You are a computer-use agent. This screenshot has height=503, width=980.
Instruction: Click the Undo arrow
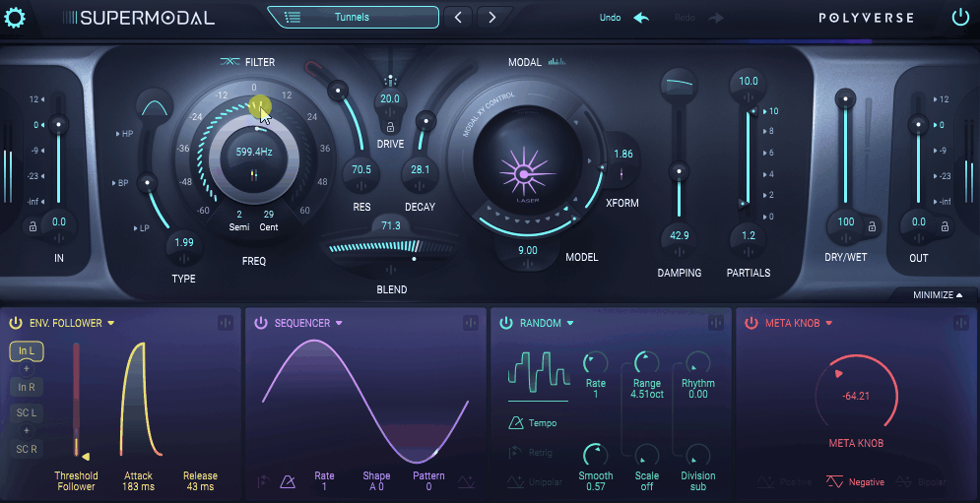641,18
